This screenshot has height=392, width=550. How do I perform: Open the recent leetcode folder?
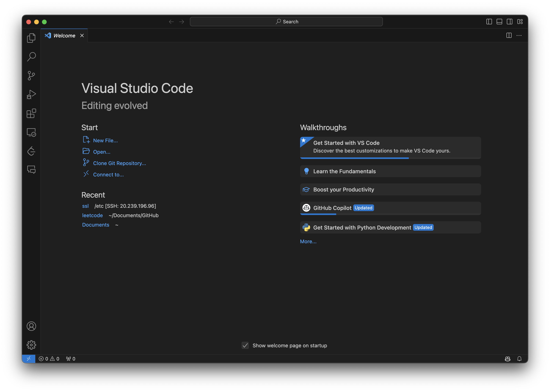(x=92, y=215)
